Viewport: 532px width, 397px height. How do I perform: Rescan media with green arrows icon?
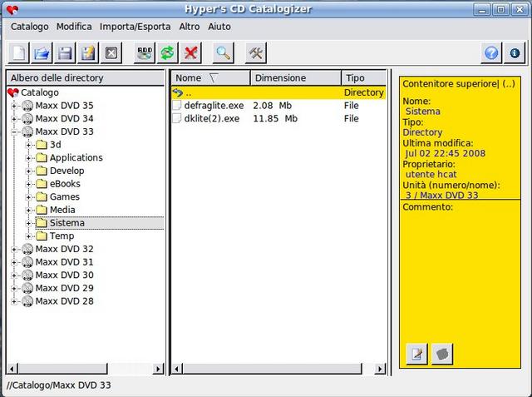click(168, 53)
